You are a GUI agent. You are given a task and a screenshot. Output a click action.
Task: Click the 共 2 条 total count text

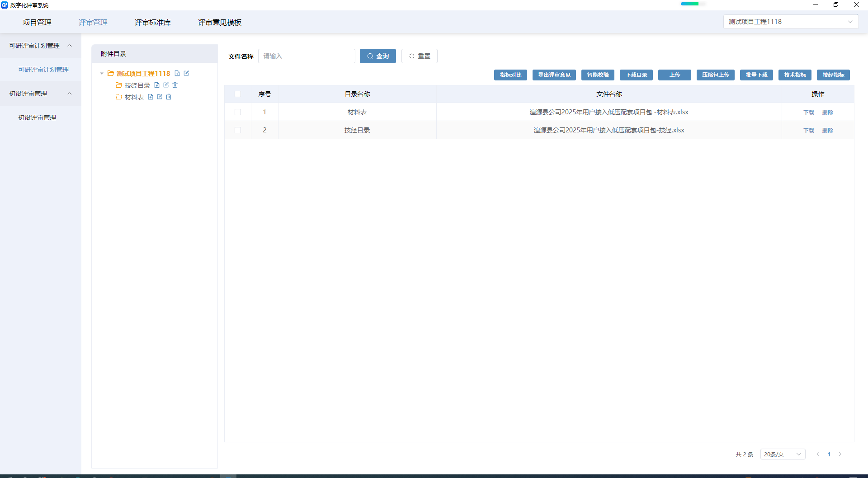pyautogui.click(x=745, y=455)
